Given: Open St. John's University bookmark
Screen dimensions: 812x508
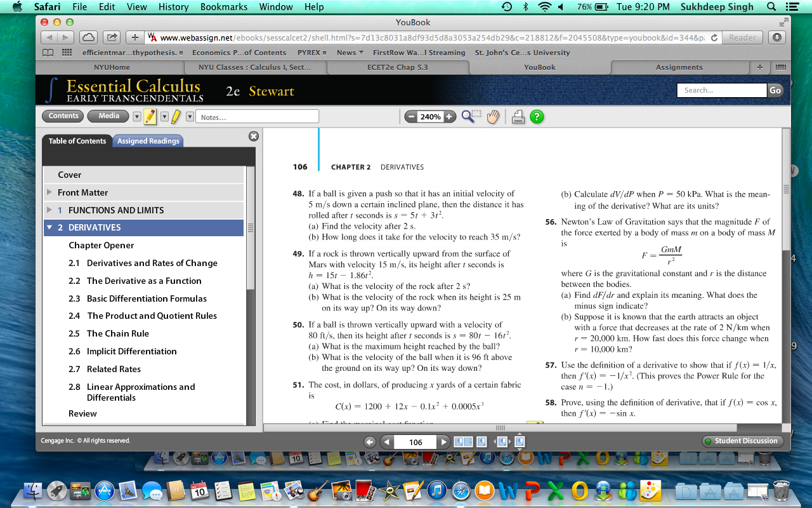Looking at the screenshot, I should tap(522, 53).
